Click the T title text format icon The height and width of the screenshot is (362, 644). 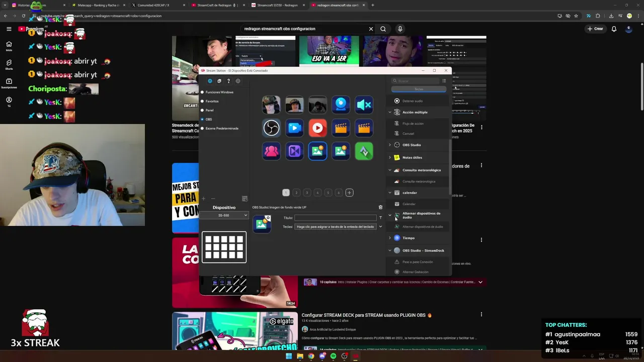click(380, 218)
